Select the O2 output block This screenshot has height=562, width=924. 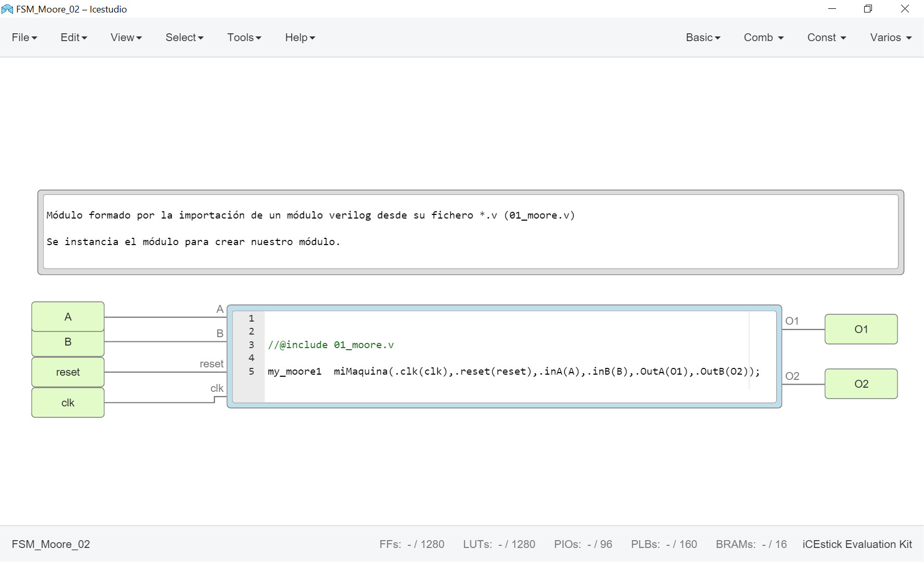(x=861, y=384)
